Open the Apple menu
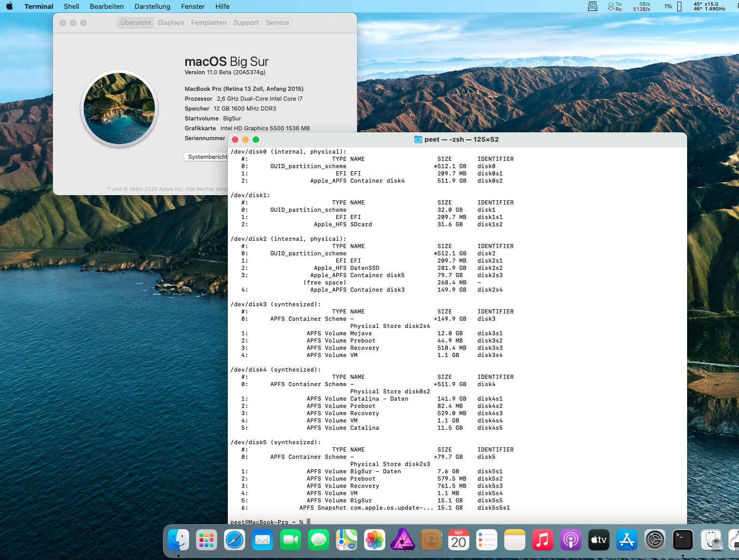The image size is (739, 560). click(9, 6)
